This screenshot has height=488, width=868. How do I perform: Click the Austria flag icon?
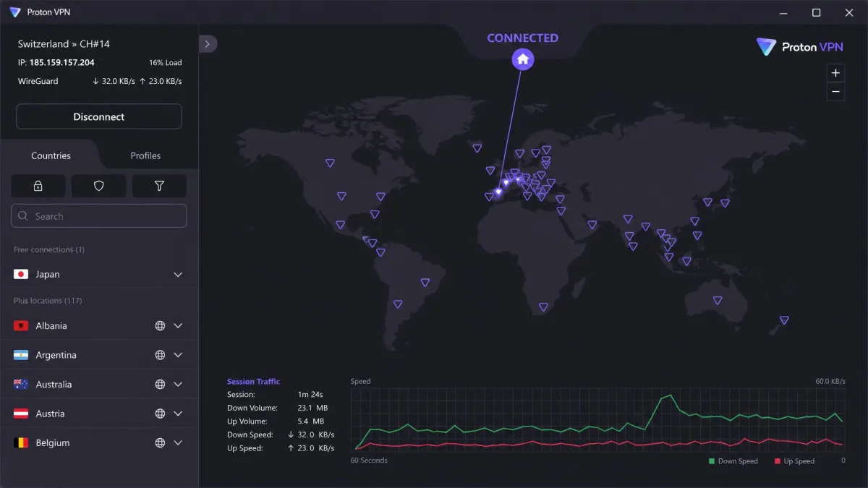pyautogui.click(x=21, y=414)
